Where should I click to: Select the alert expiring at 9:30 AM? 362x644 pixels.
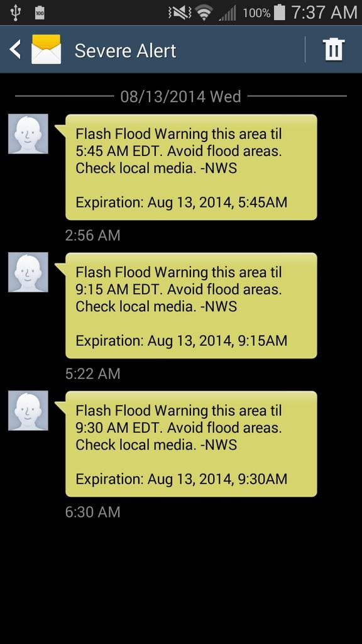[x=191, y=444]
